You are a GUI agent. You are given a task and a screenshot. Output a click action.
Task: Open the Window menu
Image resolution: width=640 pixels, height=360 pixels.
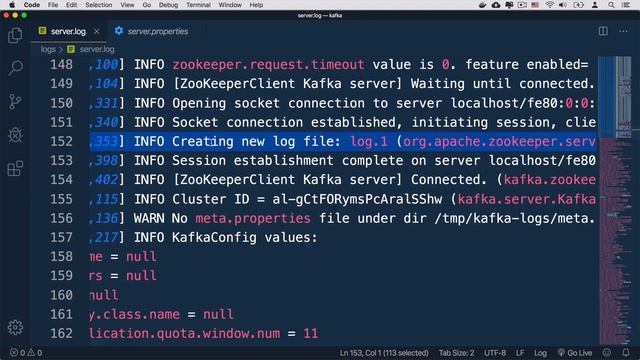tap(230, 5)
